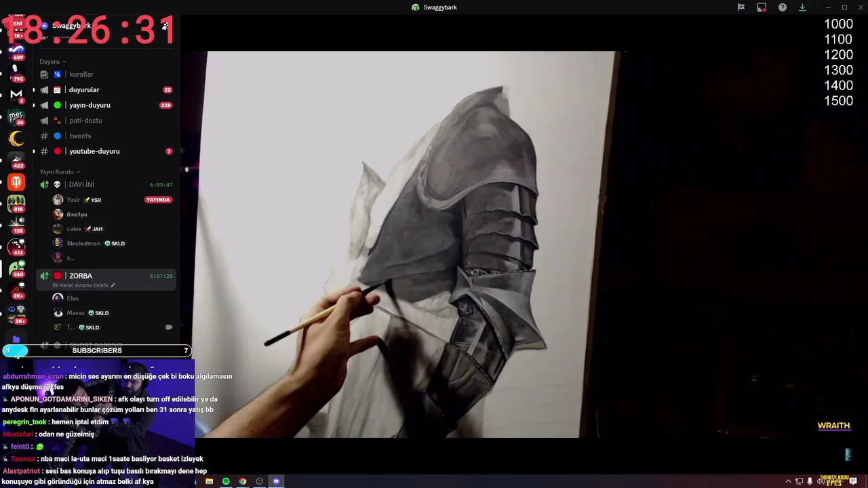Collapse the Duyuru category
This screenshot has width=868, height=488.
coord(53,62)
